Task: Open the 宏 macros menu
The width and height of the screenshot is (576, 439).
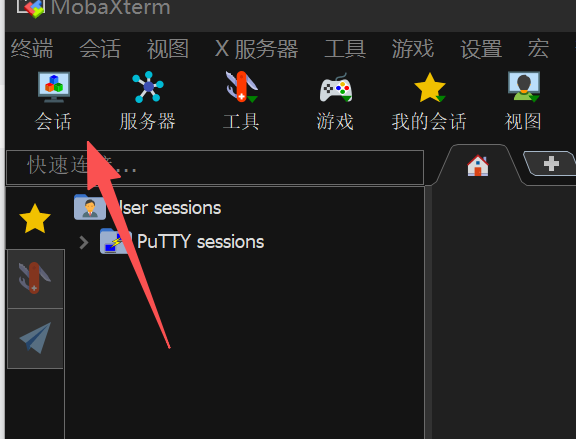Action: 538,49
